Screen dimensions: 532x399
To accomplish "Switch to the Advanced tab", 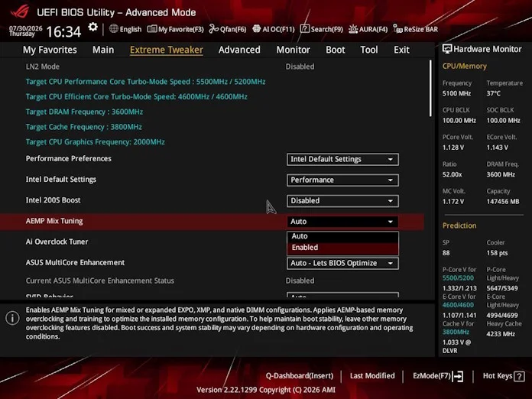I will [239, 50].
